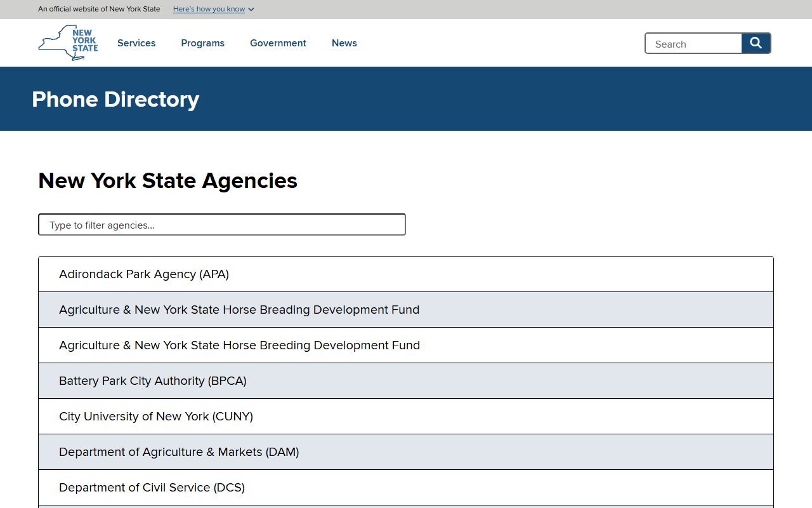Open the Programs menu

(x=202, y=43)
